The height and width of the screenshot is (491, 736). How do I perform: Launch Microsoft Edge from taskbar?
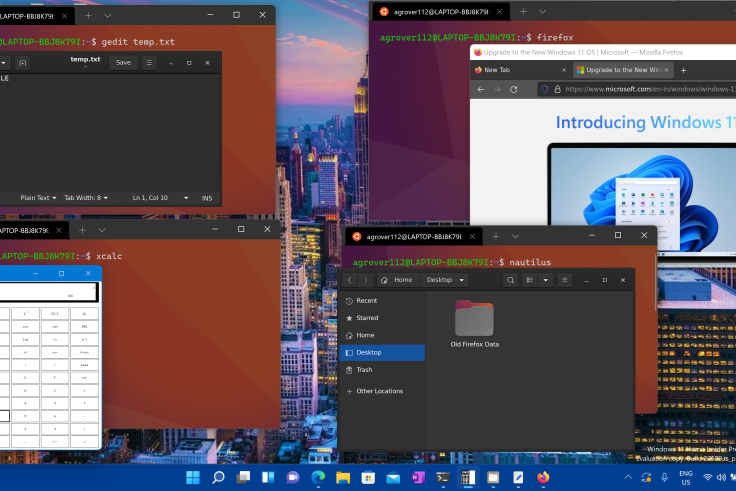click(318, 477)
